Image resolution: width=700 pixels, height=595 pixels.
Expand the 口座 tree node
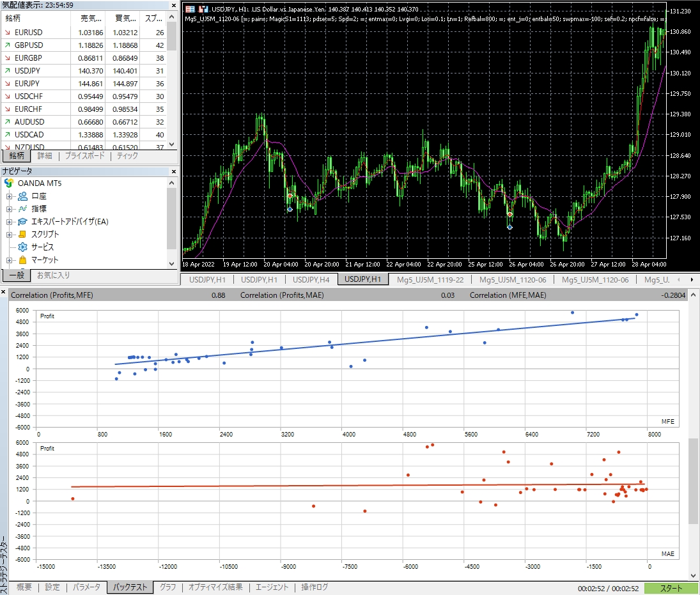pos(9,196)
